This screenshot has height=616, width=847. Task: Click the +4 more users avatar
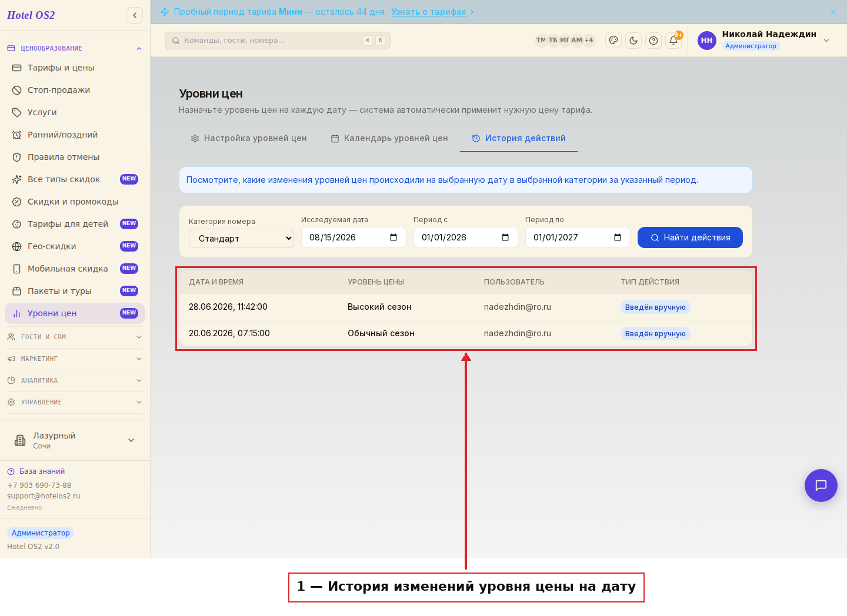click(x=589, y=41)
